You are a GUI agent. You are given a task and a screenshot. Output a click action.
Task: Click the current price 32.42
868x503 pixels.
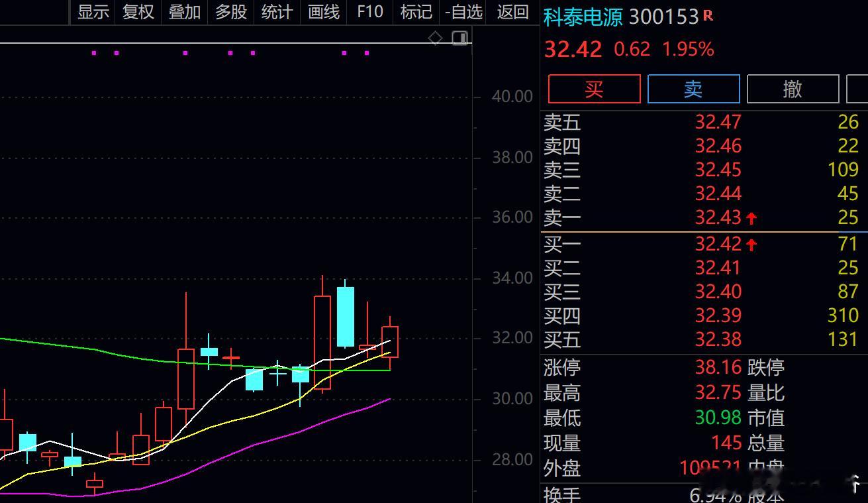[573, 49]
